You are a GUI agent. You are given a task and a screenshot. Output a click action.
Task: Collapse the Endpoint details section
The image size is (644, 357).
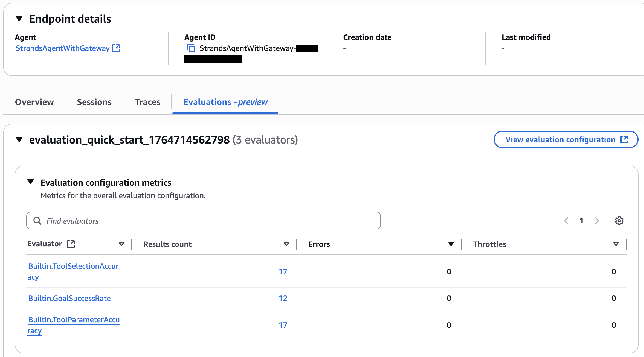[x=19, y=19]
